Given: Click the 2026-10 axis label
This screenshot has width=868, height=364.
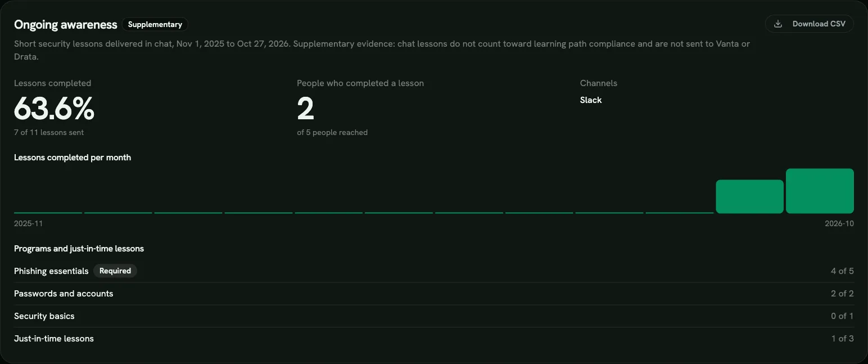Looking at the screenshot, I should coord(839,223).
